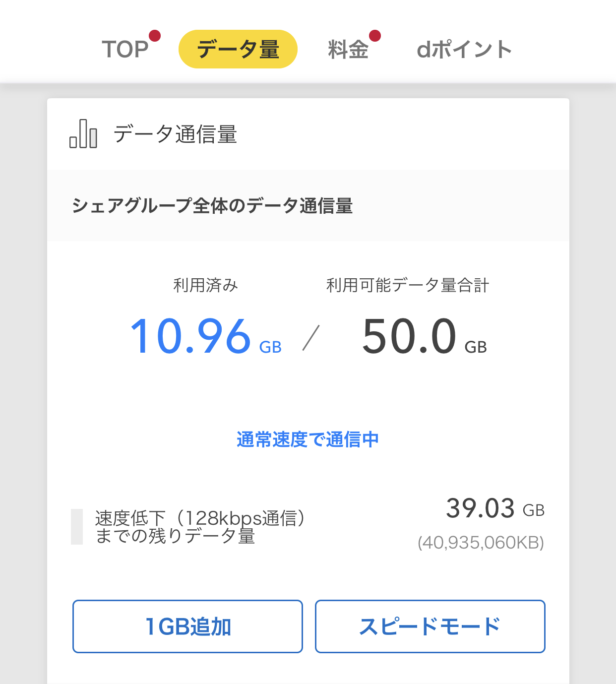Click the 通常速度で通信中 status text

tap(308, 439)
